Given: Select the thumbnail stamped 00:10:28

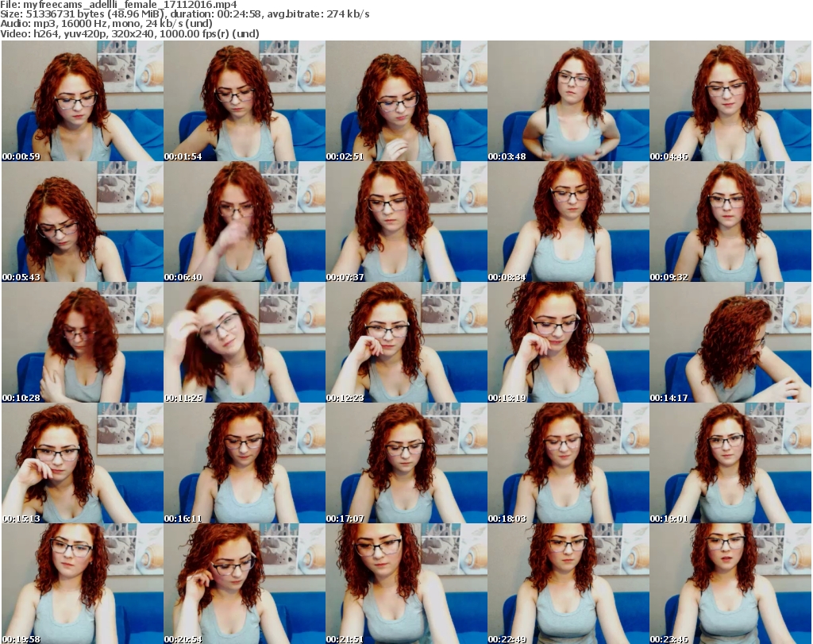Looking at the screenshot, I should pos(83,343).
